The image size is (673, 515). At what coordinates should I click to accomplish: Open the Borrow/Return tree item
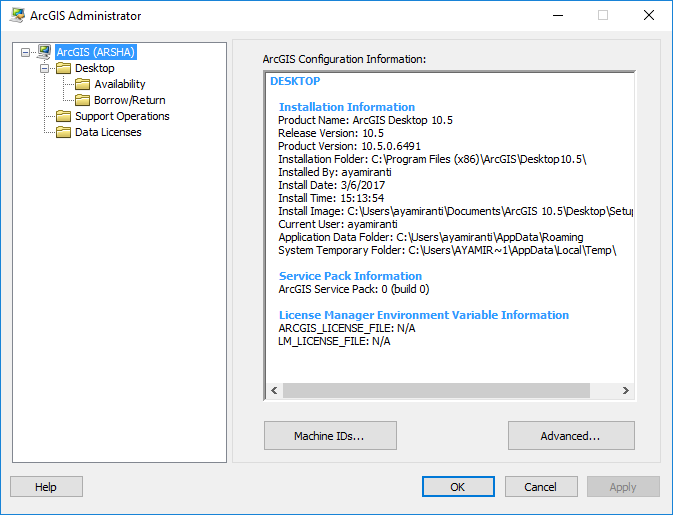point(130,100)
